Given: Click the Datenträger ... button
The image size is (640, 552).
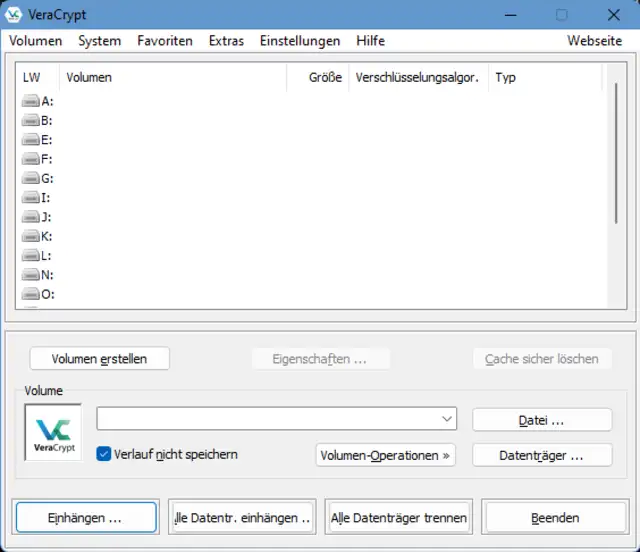Looking at the screenshot, I should [x=542, y=455].
